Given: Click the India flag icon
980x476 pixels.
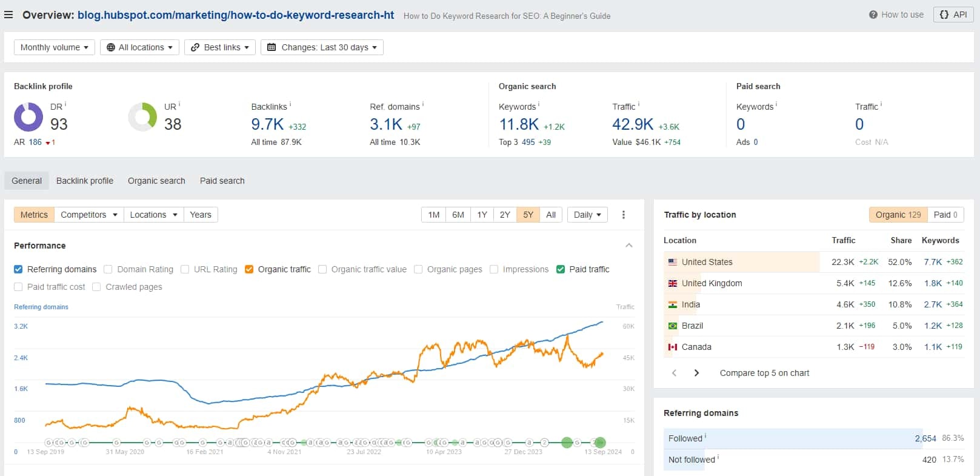Looking at the screenshot, I should (673, 304).
